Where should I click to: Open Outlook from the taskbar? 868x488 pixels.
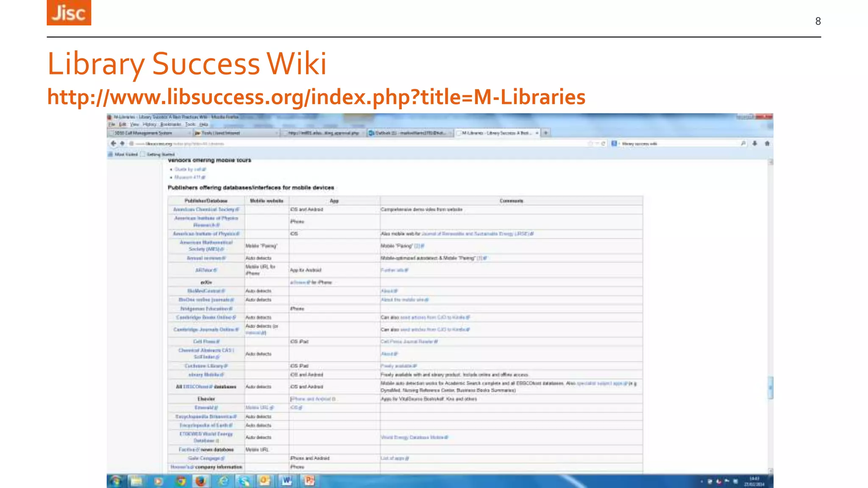click(x=265, y=481)
